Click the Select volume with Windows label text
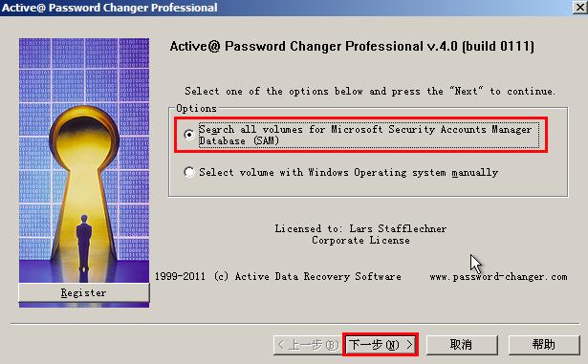 [x=348, y=172]
